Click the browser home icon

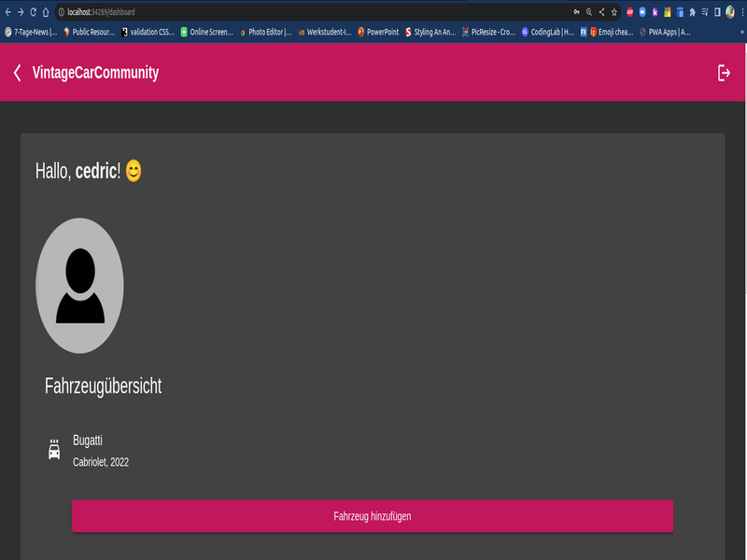pos(47,12)
